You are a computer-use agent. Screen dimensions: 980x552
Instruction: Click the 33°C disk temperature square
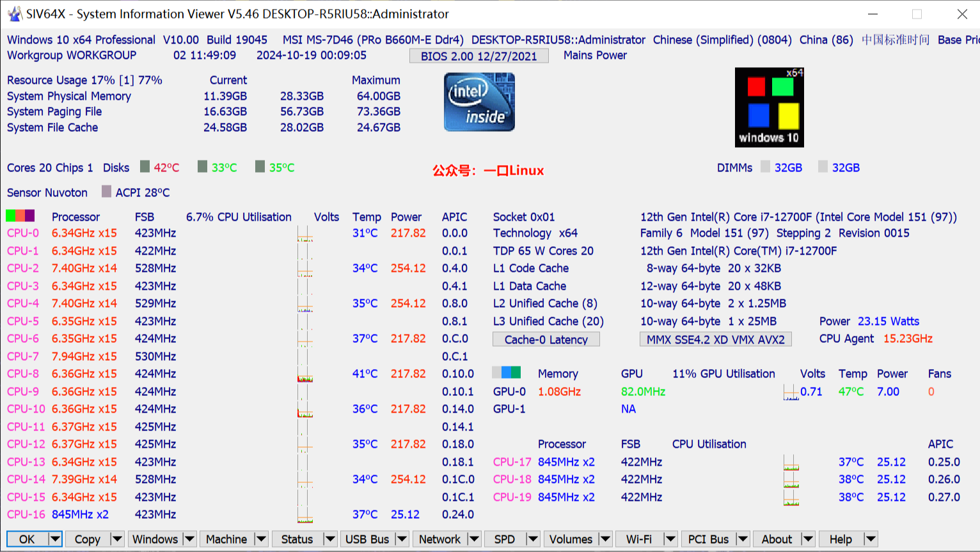pos(202,167)
